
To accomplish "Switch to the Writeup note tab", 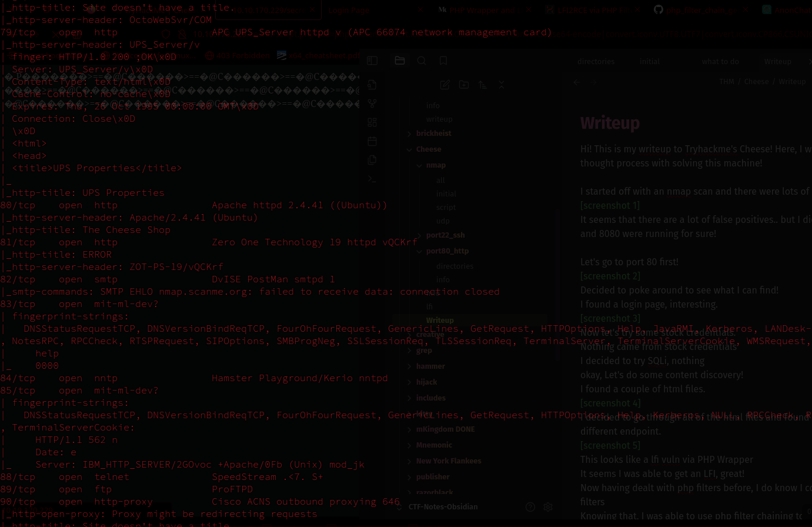I will [778, 61].
